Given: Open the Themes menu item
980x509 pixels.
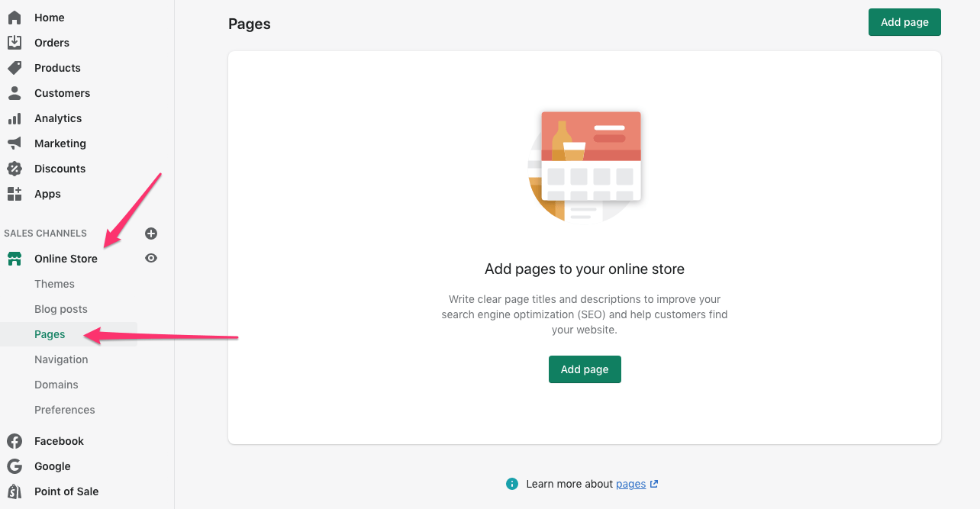Looking at the screenshot, I should click(x=54, y=283).
